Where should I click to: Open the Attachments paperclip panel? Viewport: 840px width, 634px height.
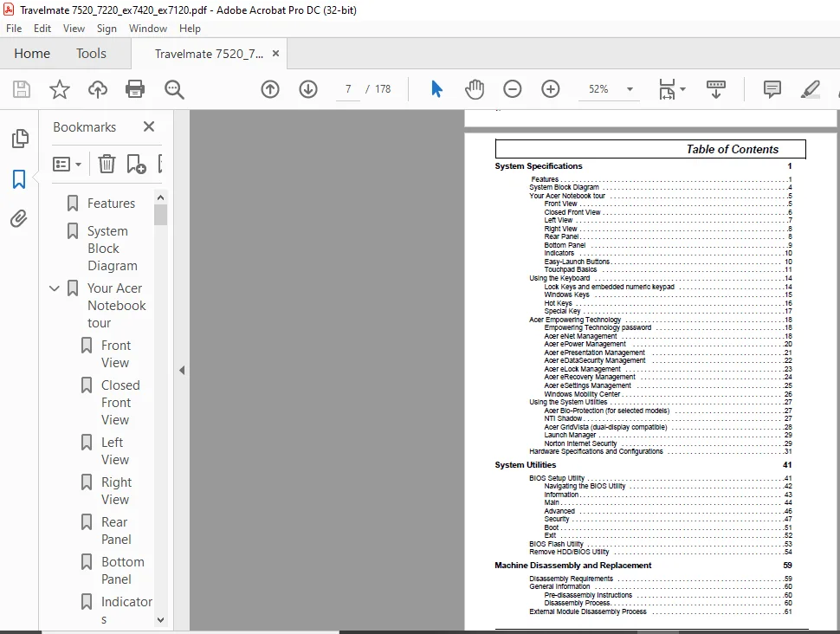19,218
